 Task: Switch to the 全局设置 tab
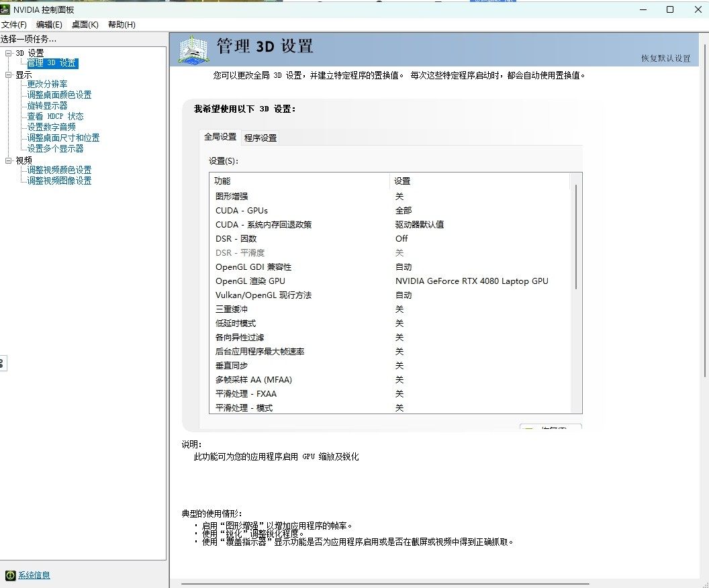pyautogui.click(x=220, y=137)
